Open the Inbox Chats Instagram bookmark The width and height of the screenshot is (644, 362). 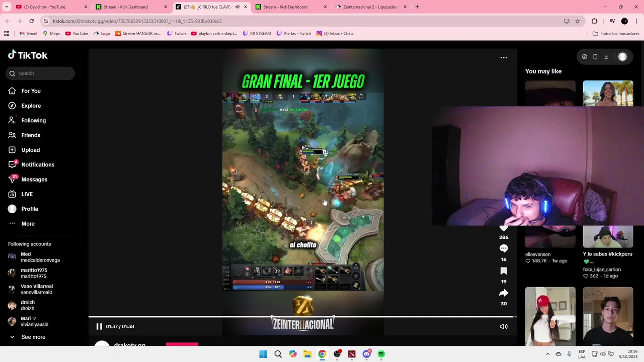tap(335, 34)
